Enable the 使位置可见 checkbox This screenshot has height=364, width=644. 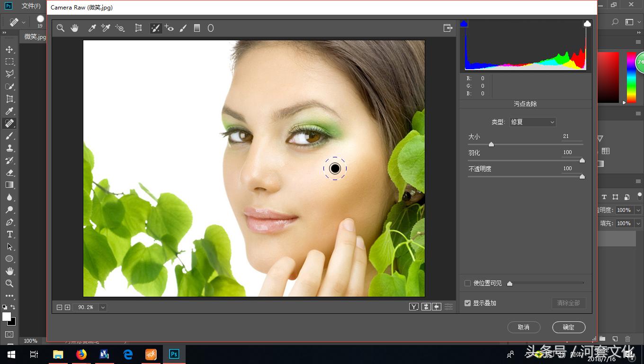467,283
